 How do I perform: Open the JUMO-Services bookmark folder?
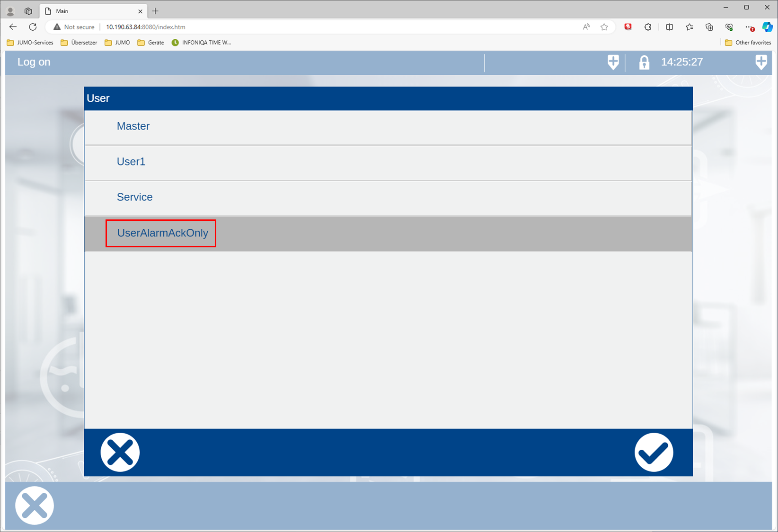coord(30,43)
